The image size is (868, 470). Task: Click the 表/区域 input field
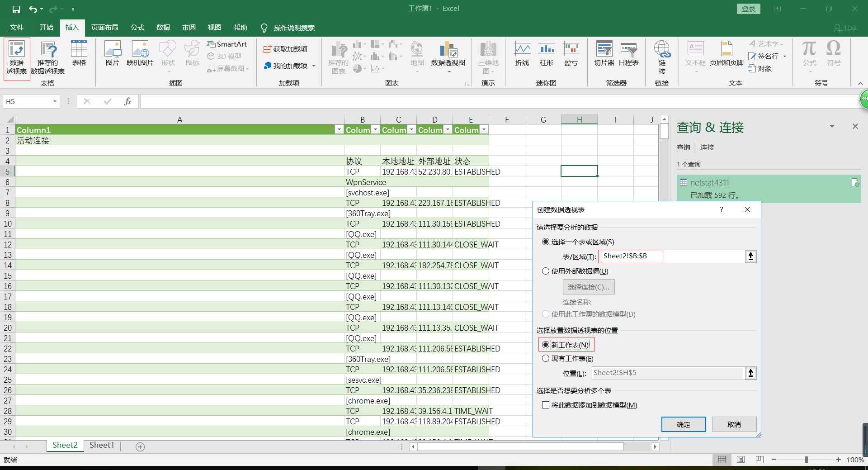pos(672,256)
